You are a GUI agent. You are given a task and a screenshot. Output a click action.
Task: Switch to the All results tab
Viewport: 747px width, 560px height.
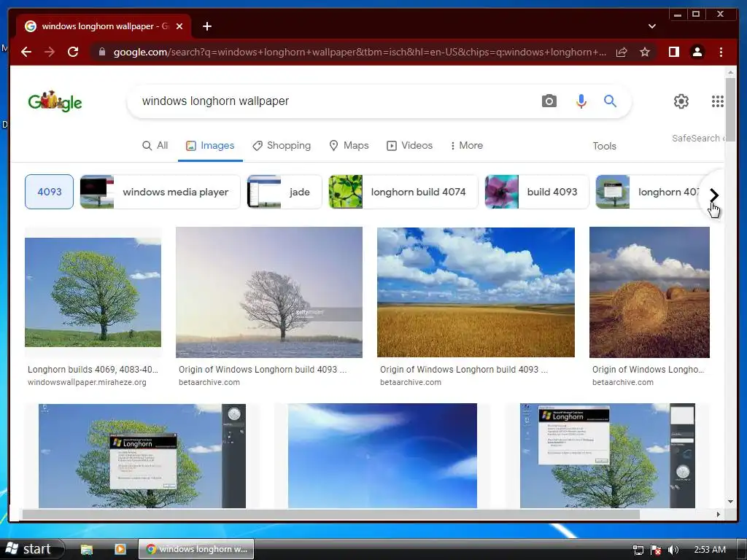(155, 145)
